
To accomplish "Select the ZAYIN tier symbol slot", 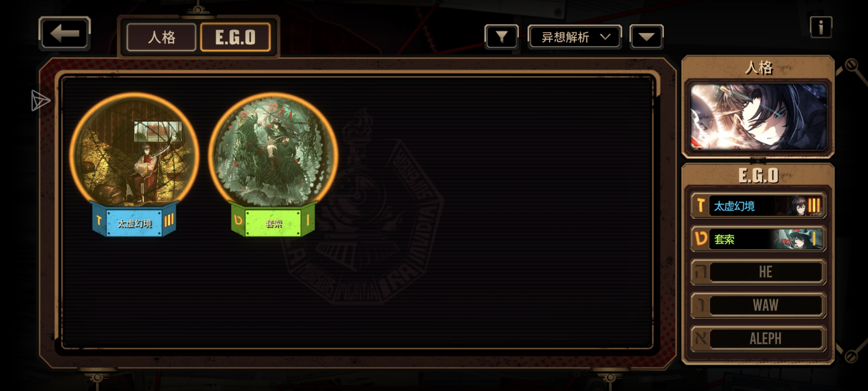I will [701, 205].
